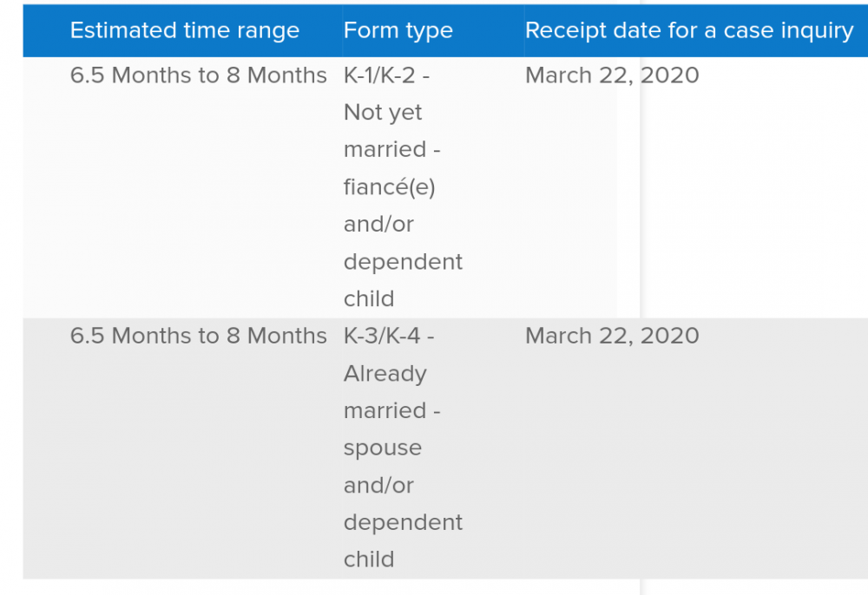Screen dimensions: 868x595
Task: Click 'Receipt date for a case inquiry' header
Action: 689,30
